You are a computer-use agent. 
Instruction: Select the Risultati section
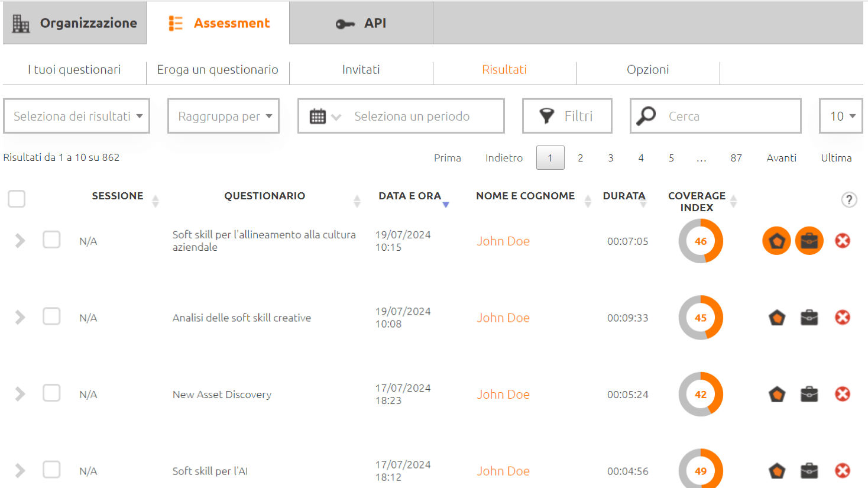504,70
